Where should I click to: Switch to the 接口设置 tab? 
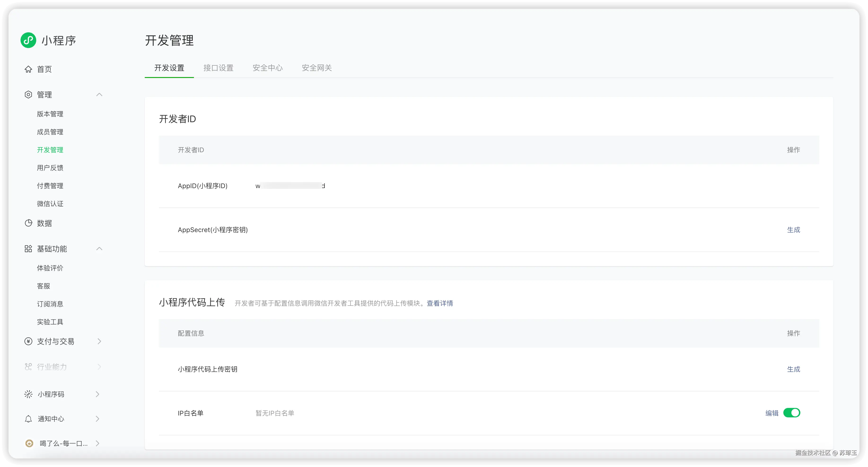(218, 68)
